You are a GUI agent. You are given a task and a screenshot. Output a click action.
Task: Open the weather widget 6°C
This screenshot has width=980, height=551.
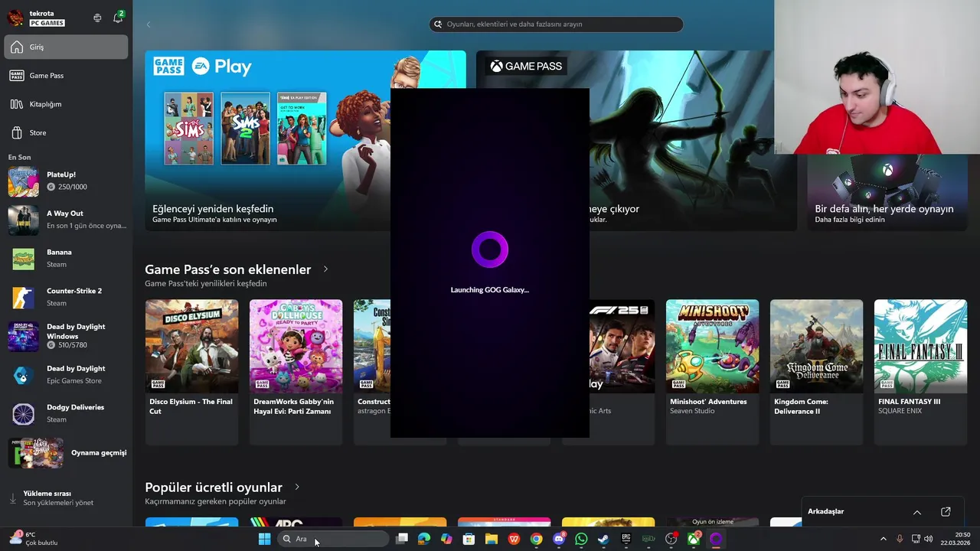coord(34,539)
